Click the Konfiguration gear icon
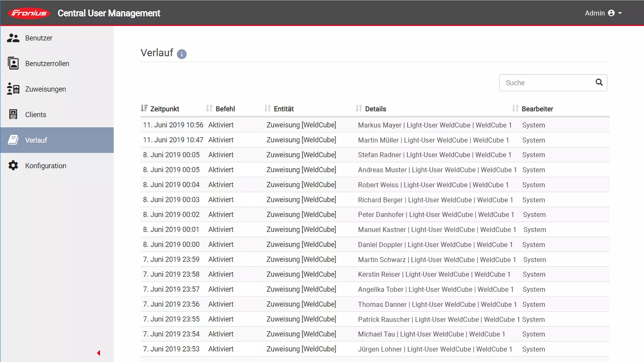This screenshot has width=644, height=362. [13, 166]
